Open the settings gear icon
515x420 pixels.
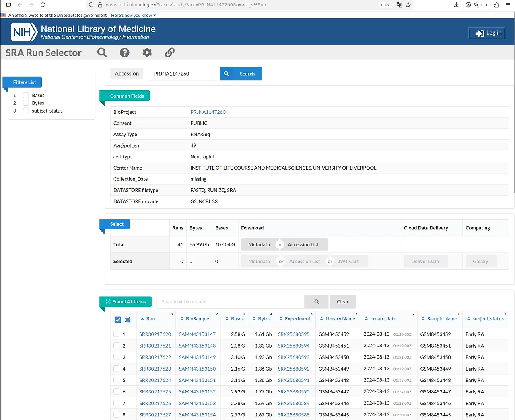(x=147, y=53)
